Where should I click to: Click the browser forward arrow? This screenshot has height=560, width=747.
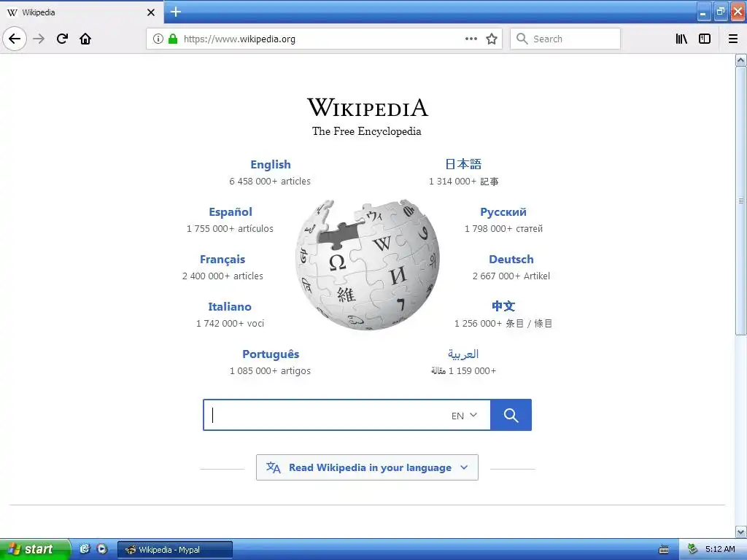point(39,39)
